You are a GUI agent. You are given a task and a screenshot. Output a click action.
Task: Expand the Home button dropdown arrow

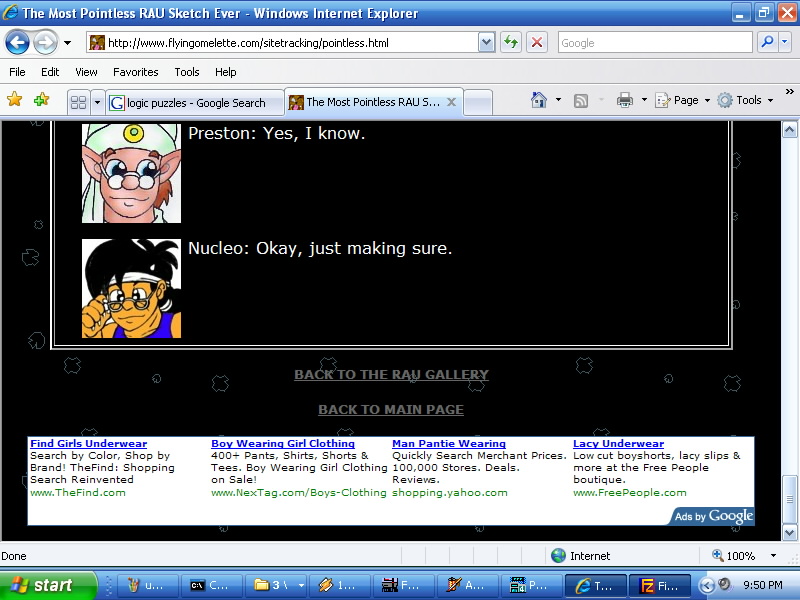point(558,100)
